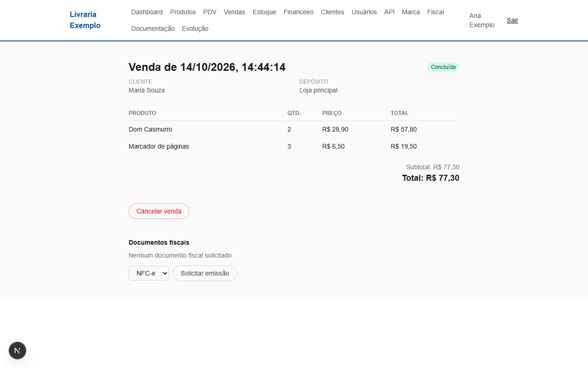Click the 'Nenhum documento fiscal solicitado.' message
Viewport: 588px width, 368px height.
(x=181, y=255)
